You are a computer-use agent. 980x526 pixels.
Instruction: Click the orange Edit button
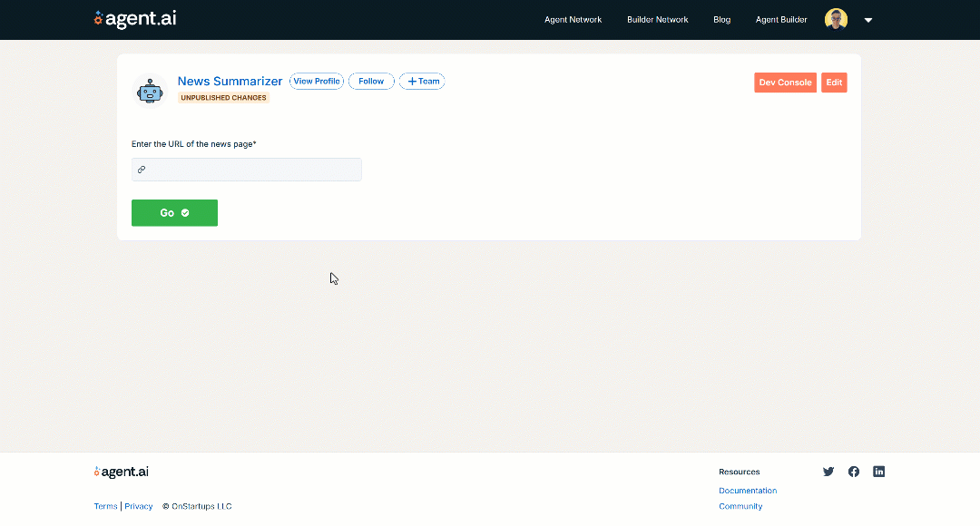834,83
